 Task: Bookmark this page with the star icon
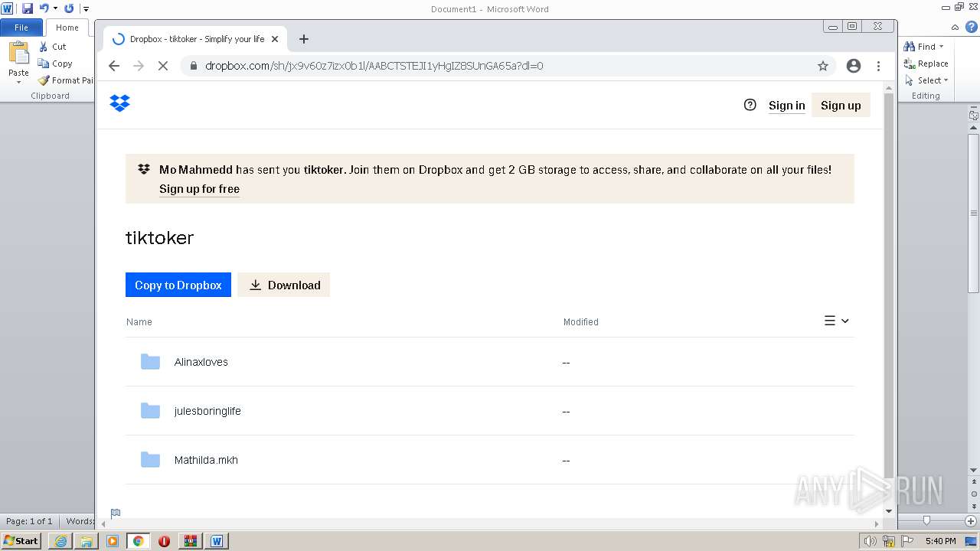coord(823,66)
